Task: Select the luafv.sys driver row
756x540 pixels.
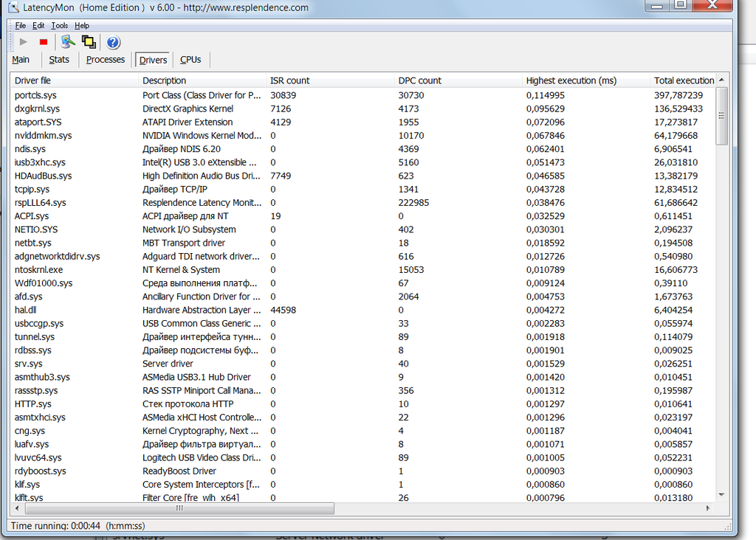Action: pos(363,444)
